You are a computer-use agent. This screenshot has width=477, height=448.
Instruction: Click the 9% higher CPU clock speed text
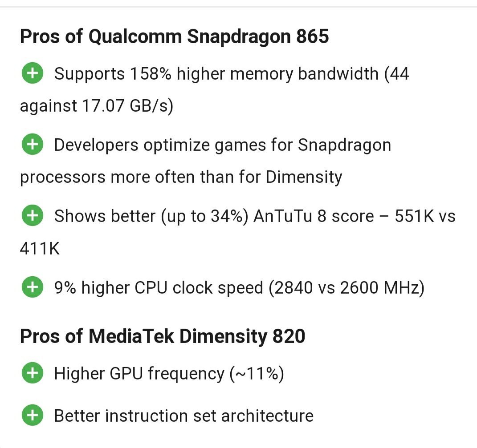click(159, 287)
